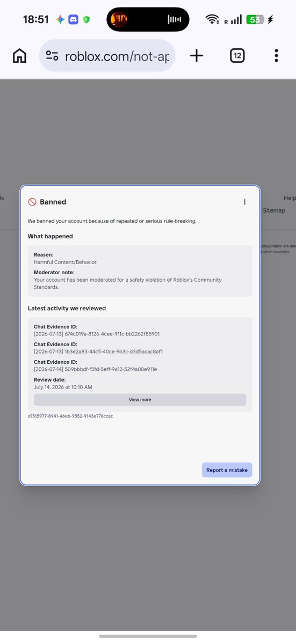Tap the red banned prohibition icon
The image size is (296, 644).
point(32,202)
